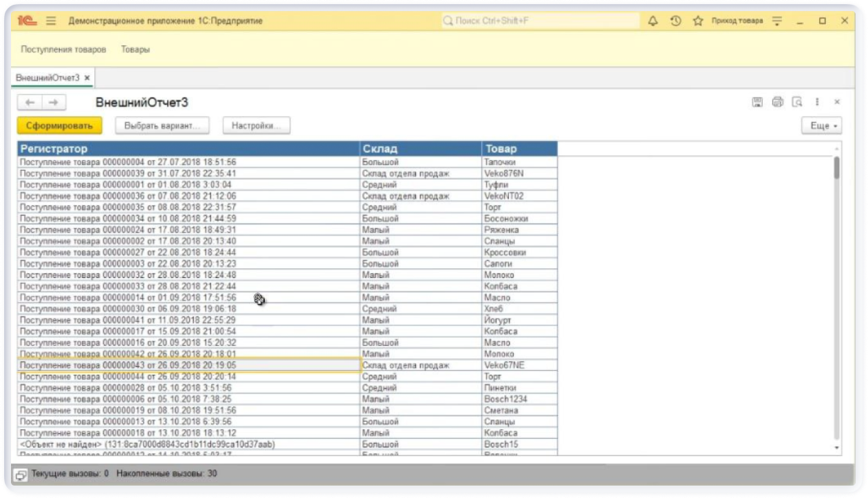
Task: Open the history clock icon
Action: pyautogui.click(x=675, y=21)
